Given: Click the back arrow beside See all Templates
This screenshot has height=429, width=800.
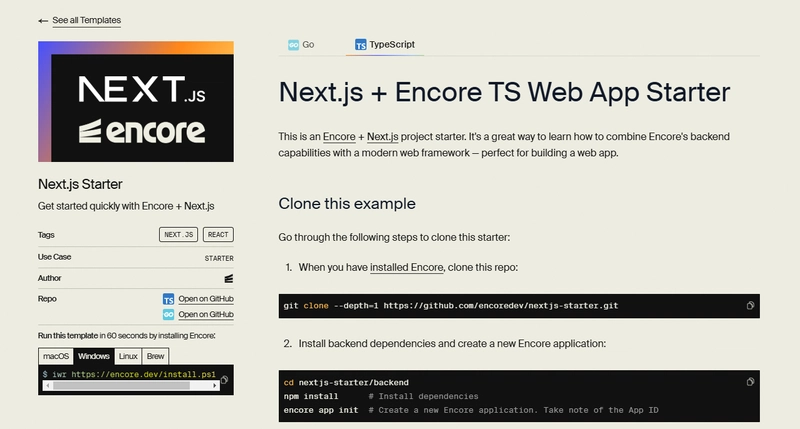Looking at the screenshot, I should pos(43,21).
